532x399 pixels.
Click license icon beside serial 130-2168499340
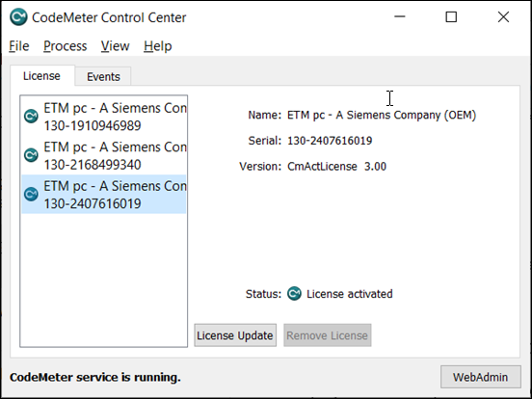coord(31,155)
